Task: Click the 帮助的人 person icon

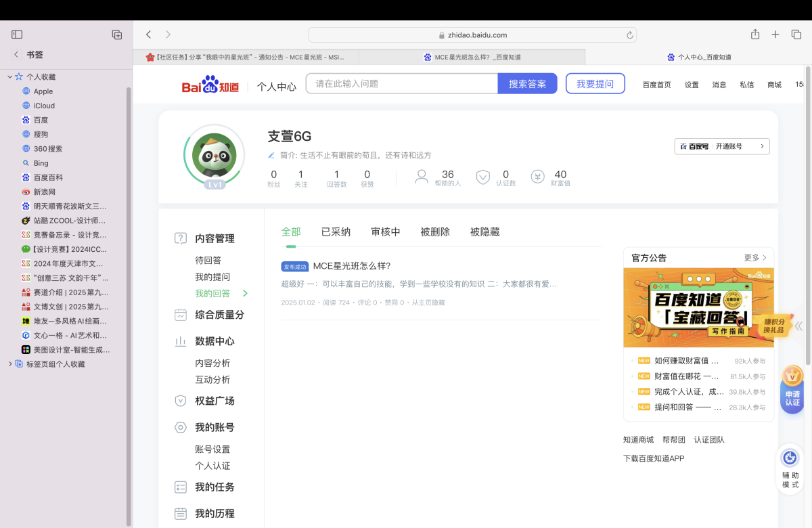Action: (x=422, y=177)
